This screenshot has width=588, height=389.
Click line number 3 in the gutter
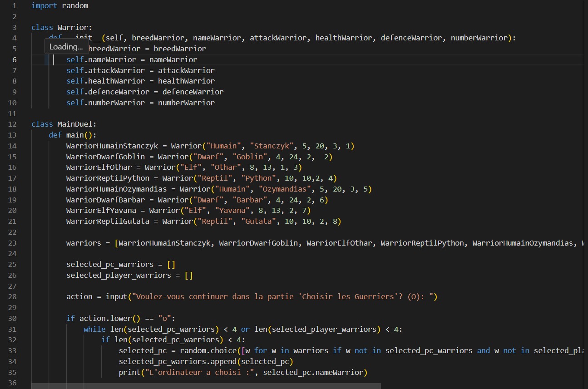14,27
